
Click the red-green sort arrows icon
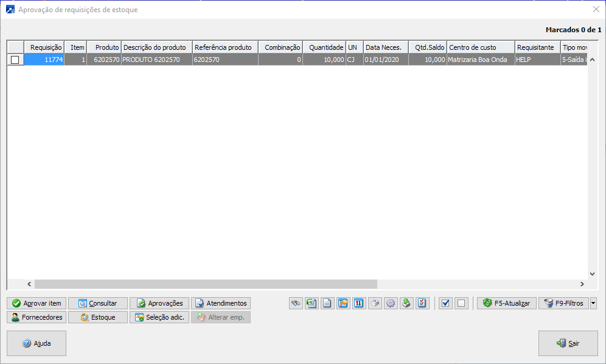pos(358,303)
